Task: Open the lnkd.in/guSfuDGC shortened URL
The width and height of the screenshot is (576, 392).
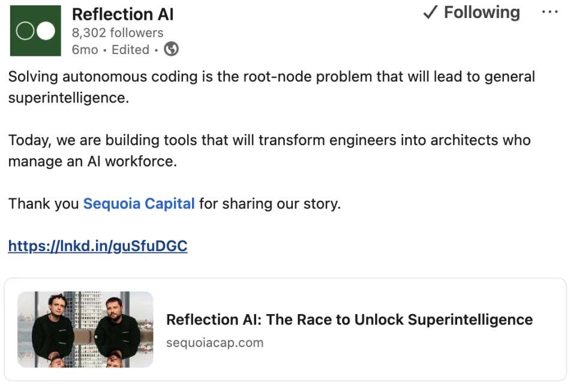Action: click(98, 246)
